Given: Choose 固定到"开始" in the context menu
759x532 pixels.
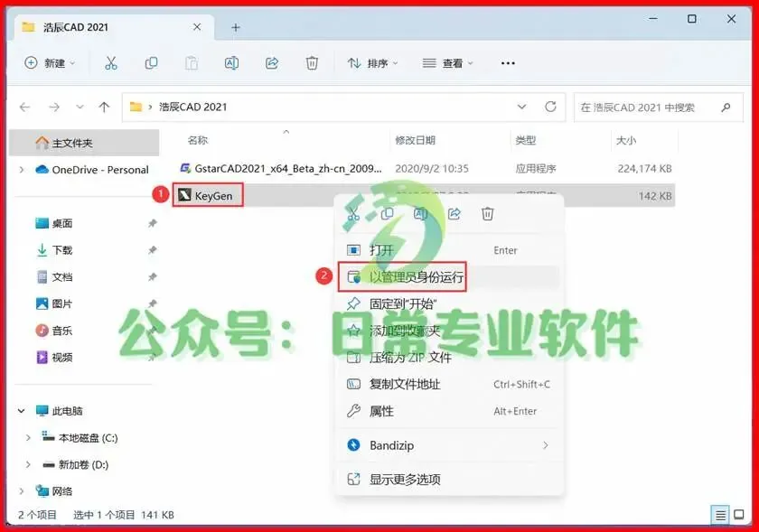Looking at the screenshot, I should [449, 303].
